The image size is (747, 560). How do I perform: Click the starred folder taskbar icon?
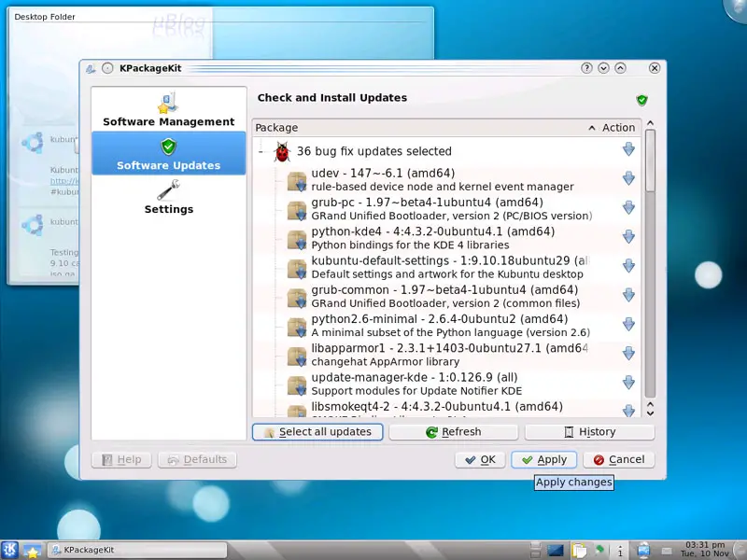32,551
